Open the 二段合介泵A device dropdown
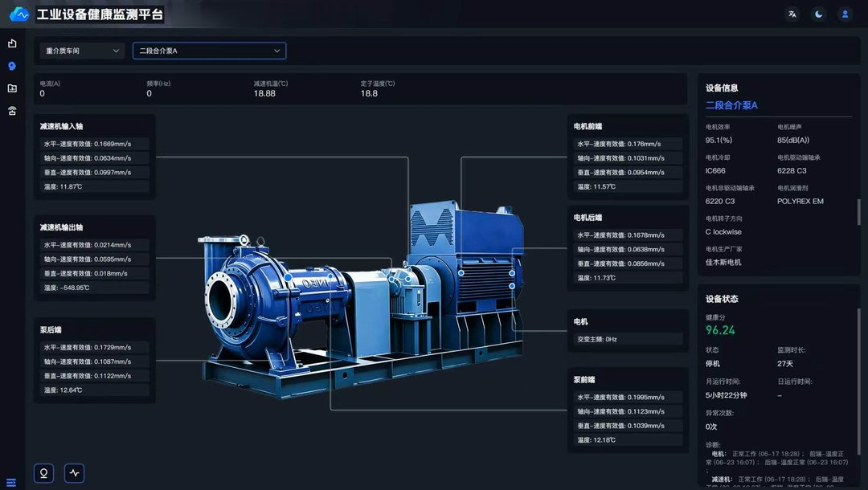The image size is (868, 490). pos(209,51)
